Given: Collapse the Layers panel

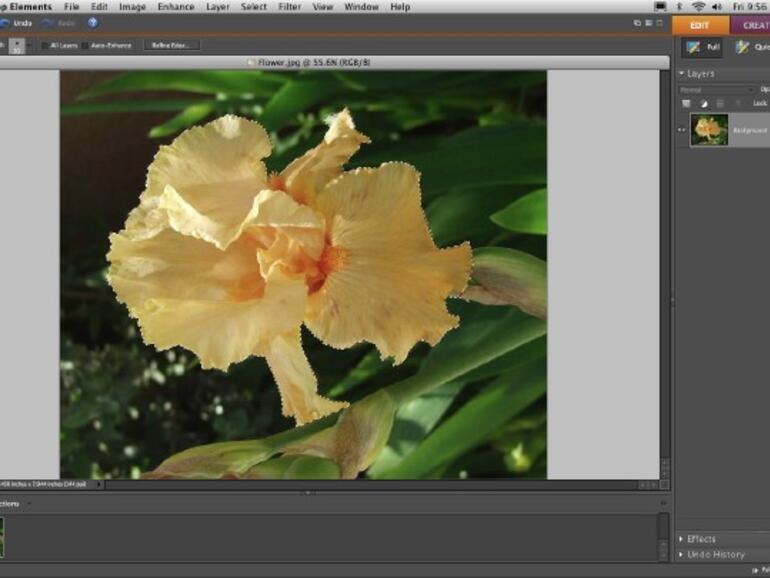Looking at the screenshot, I should 682,74.
